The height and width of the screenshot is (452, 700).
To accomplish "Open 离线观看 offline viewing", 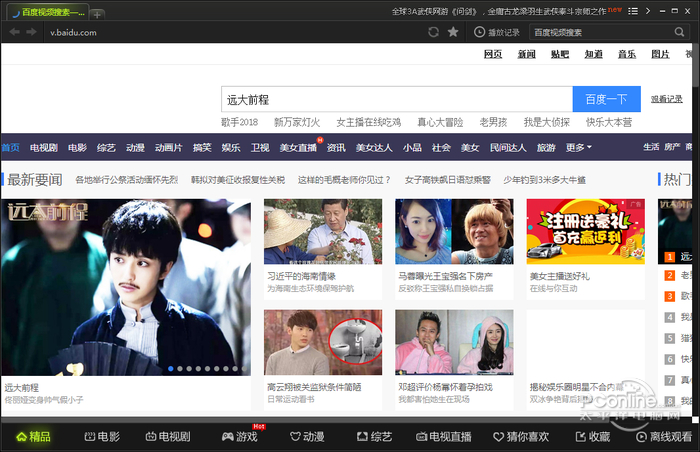I will click(664, 436).
